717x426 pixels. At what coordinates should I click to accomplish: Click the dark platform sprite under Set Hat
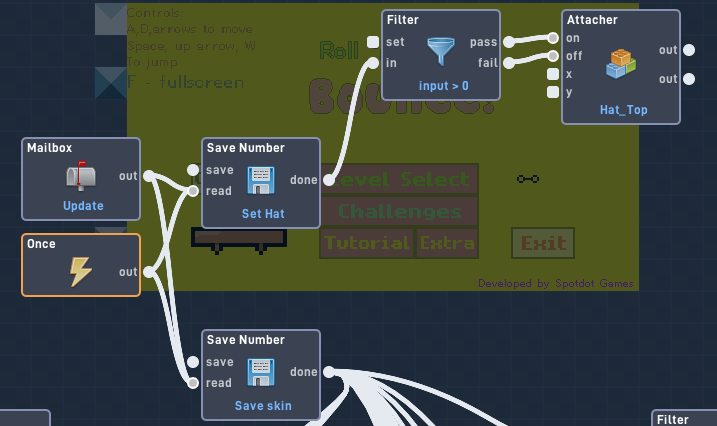[x=239, y=240]
